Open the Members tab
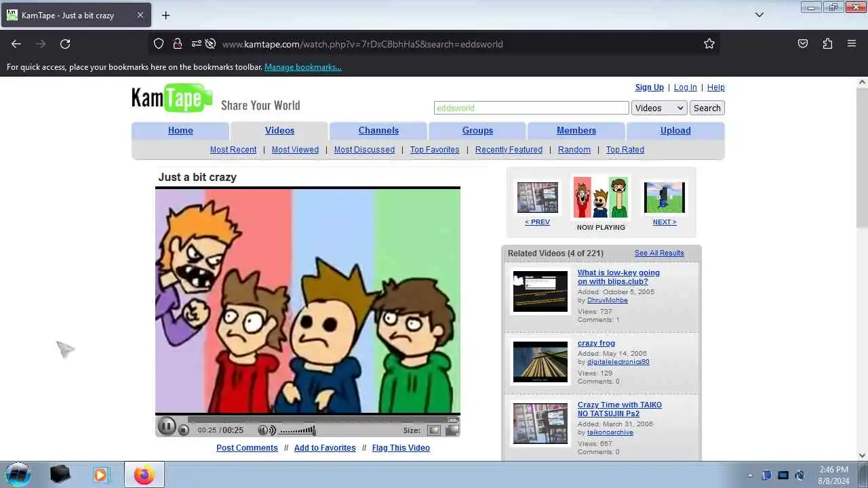Image resolution: width=868 pixels, height=488 pixels. (x=576, y=130)
